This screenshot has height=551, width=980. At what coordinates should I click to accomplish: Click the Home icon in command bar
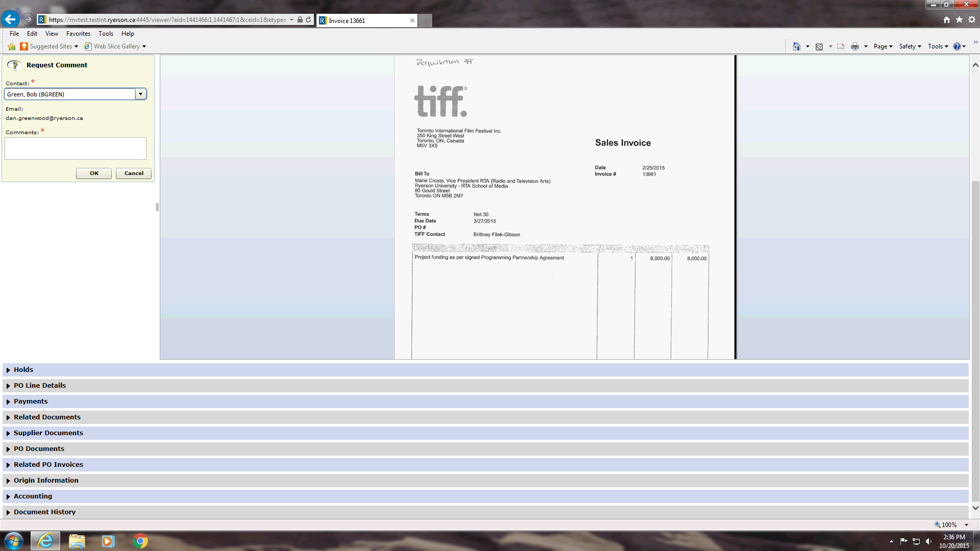click(796, 46)
